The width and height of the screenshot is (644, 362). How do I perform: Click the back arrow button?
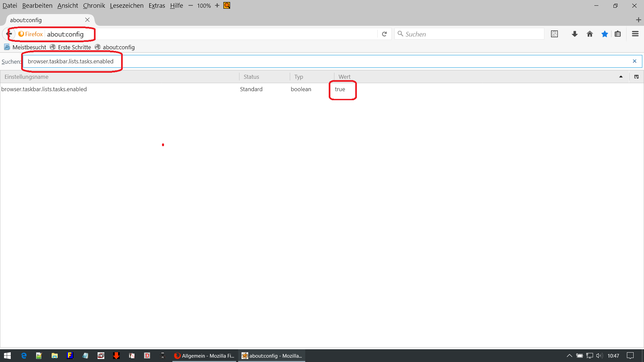(x=9, y=34)
